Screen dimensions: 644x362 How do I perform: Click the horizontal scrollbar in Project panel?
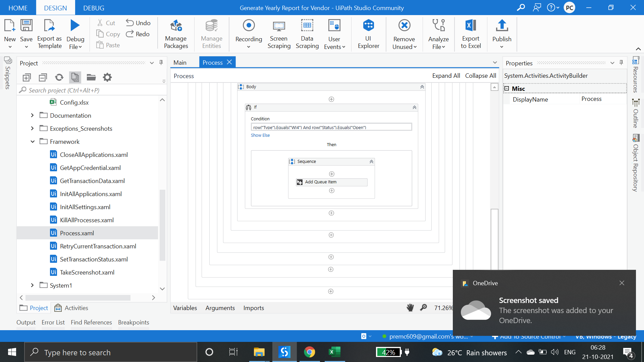click(78, 298)
